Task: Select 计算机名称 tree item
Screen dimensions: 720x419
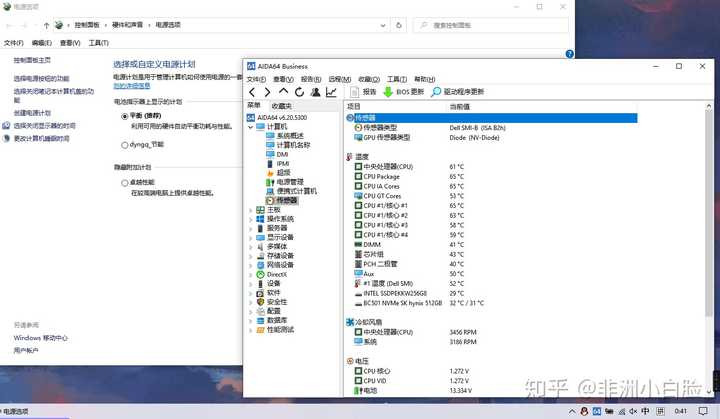Action: click(x=288, y=145)
